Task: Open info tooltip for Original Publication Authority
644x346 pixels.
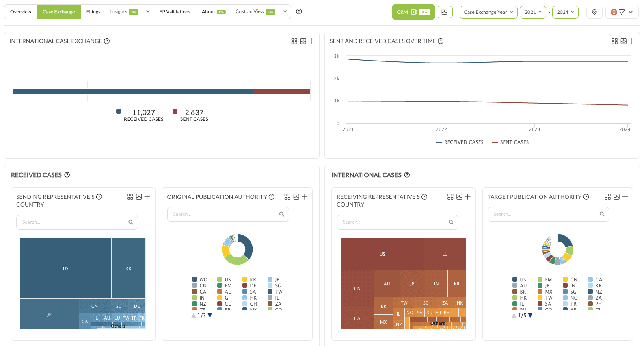Action: pos(272,197)
